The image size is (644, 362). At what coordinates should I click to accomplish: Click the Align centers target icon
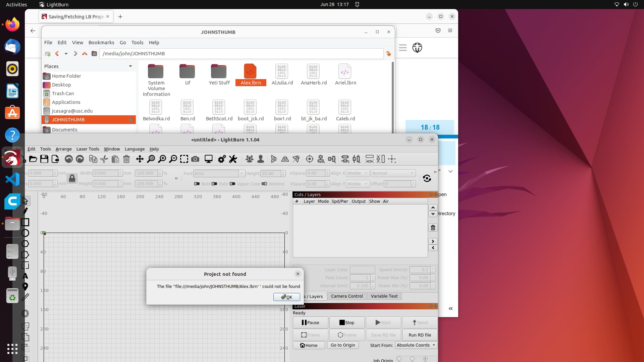(x=310, y=159)
